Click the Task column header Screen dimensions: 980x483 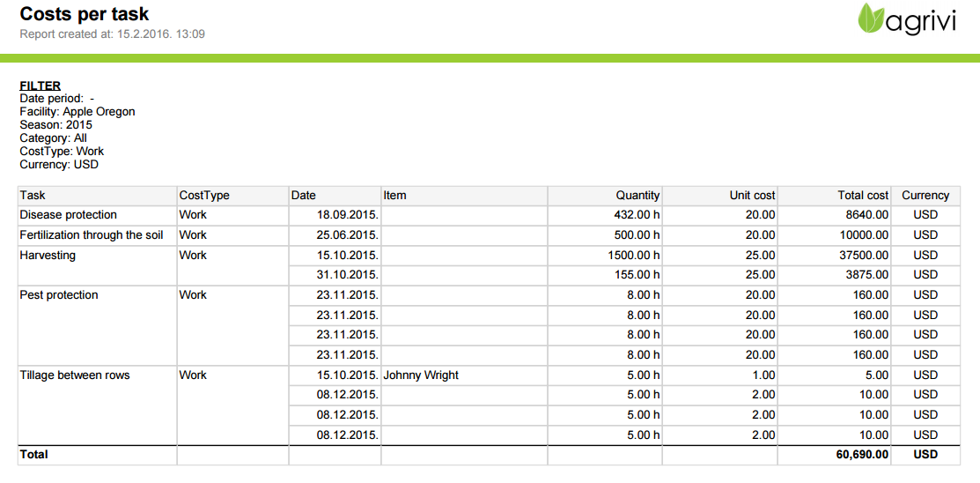33,196
